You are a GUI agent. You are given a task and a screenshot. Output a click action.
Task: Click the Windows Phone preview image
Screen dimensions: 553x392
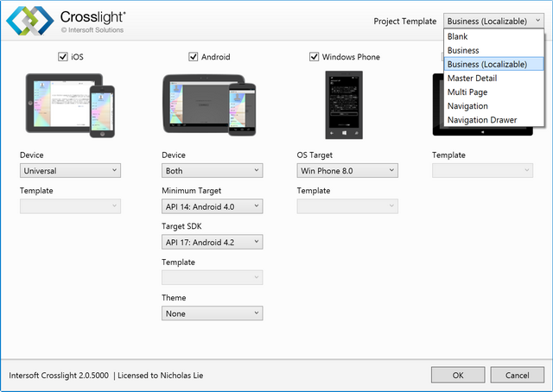click(x=344, y=104)
